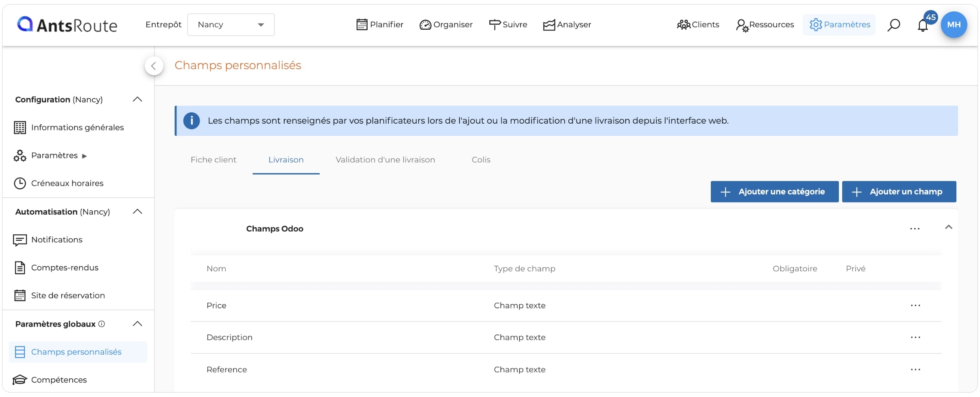
Task: Click the AntsRoute logo
Action: [67, 25]
